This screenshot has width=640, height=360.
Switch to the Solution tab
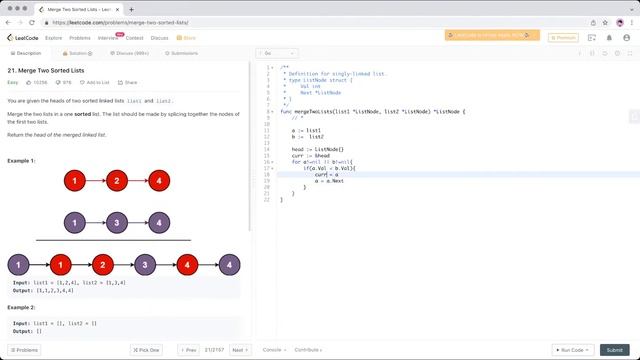tap(77, 53)
